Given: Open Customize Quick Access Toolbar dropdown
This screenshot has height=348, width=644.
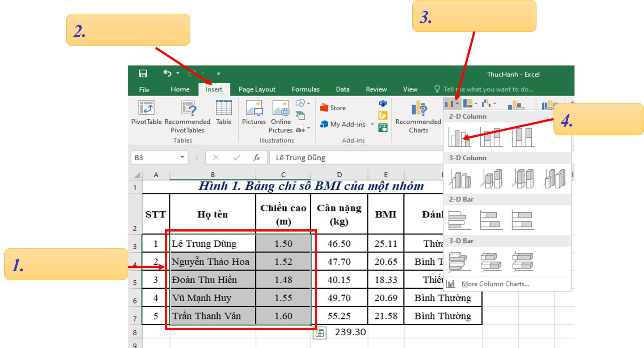Looking at the screenshot, I should tap(218, 73).
